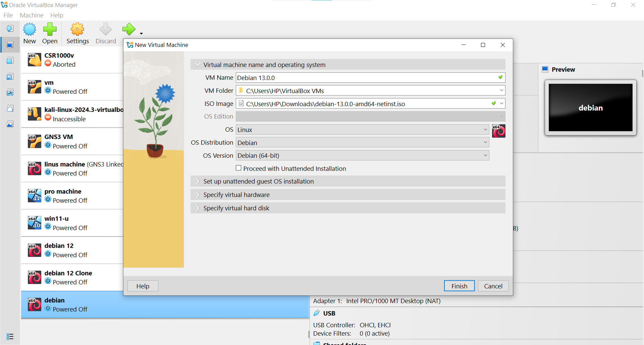The width and height of the screenshot is (644, 345).
Task: Open the OS Version dropdown showing Debian (64-bit)
Action: [x=363, y=155]
